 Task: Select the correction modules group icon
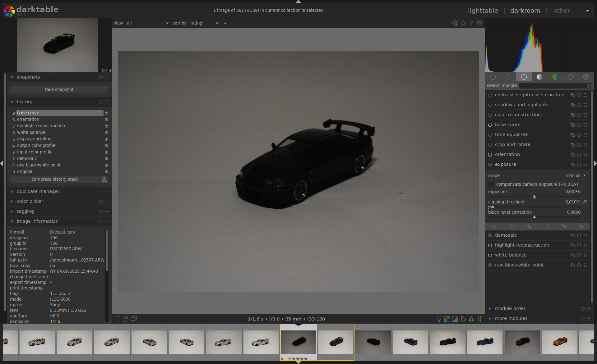click(x=571, y=77)
